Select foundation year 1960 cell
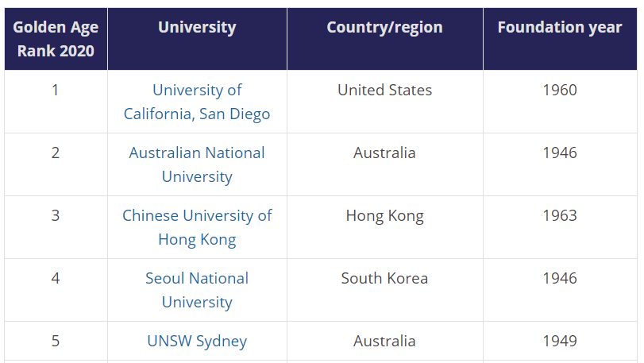The height and width of the screenshot is (363, 644). tap(560, 90)
